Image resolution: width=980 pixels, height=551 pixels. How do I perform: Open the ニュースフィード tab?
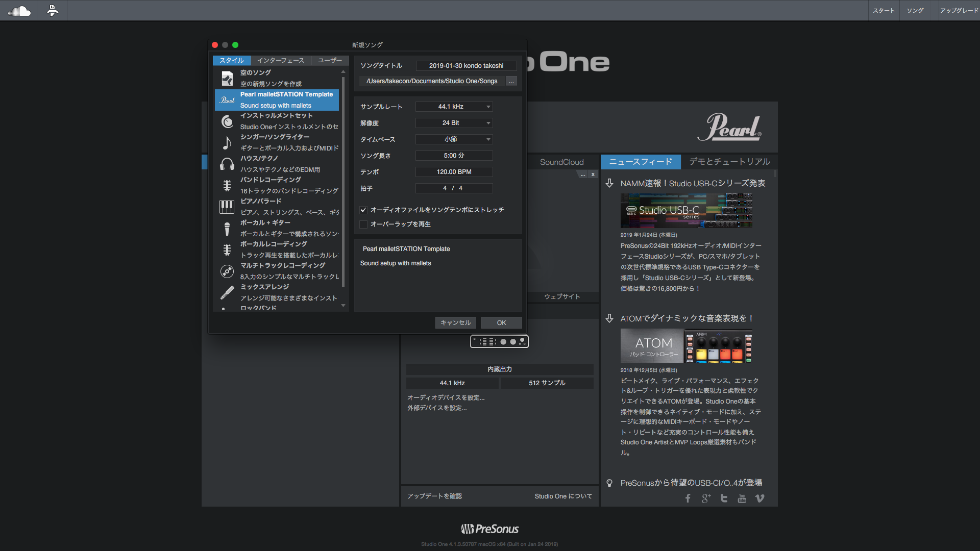point(641,162)
